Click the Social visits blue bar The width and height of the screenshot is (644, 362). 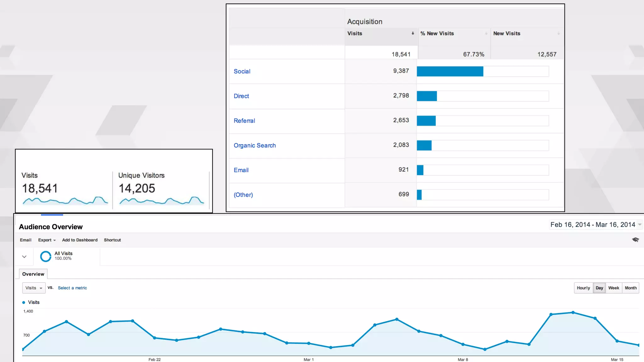pos(450,71)
